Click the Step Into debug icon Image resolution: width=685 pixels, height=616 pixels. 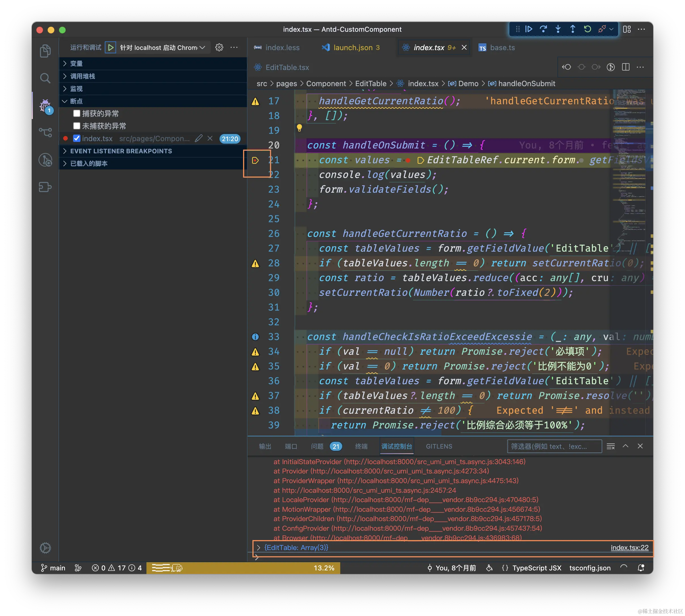pyautogui.click(x=558, y=29)
